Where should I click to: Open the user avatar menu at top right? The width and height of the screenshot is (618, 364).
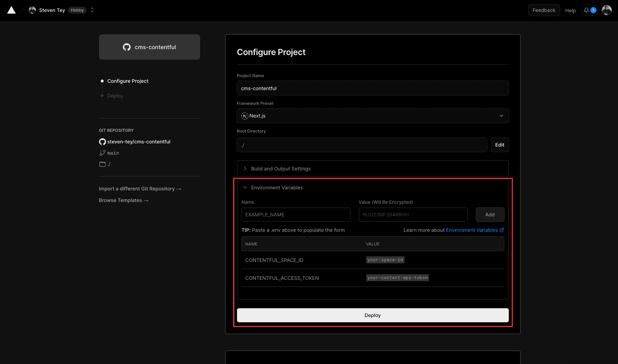click(x=606, y=10)
